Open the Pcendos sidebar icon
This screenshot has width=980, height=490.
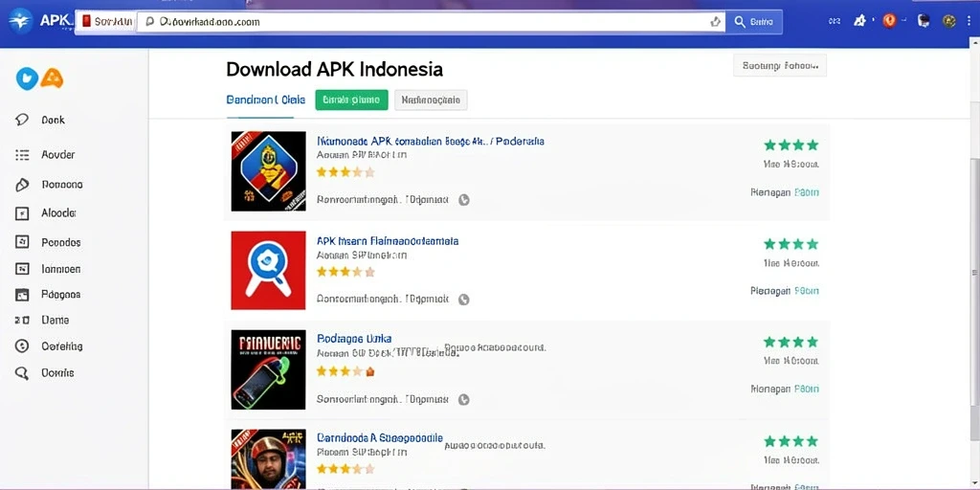[x=48, y=242]
